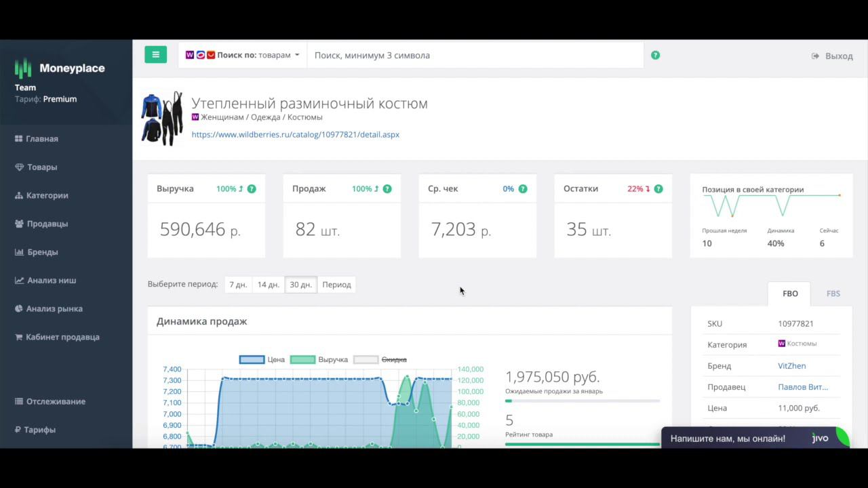Focus the search field Поиск, минимум 3 символа
The image size is (868, 488).
click(x=475, y=55)
